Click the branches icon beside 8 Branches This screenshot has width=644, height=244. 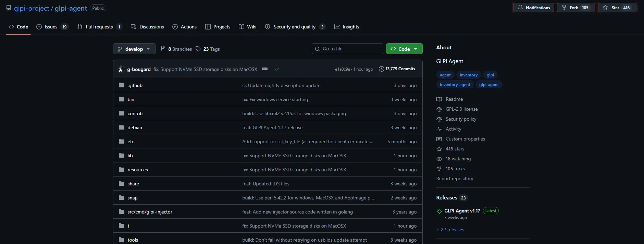pyautogui.click(x=163, y=49)
